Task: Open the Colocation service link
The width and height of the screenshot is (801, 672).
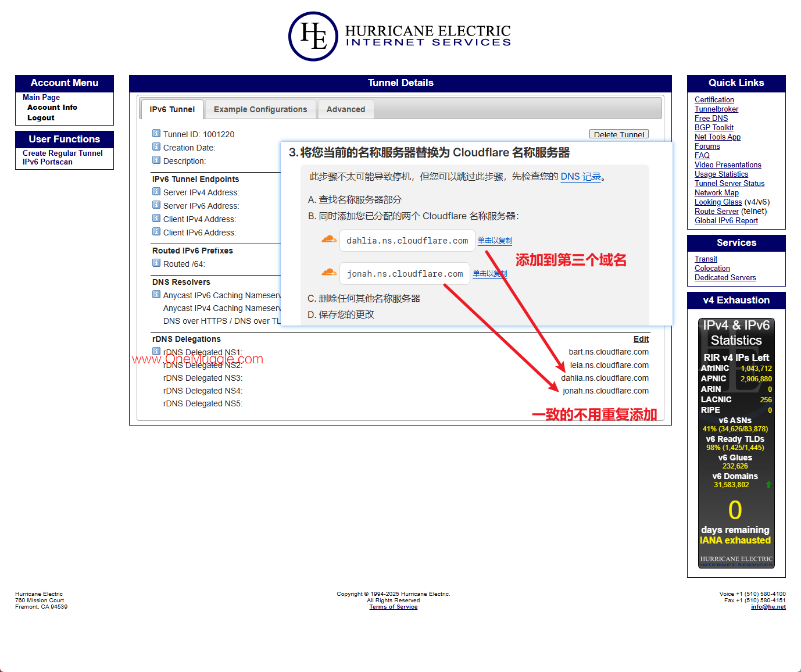Action: (x=713, y=269)
